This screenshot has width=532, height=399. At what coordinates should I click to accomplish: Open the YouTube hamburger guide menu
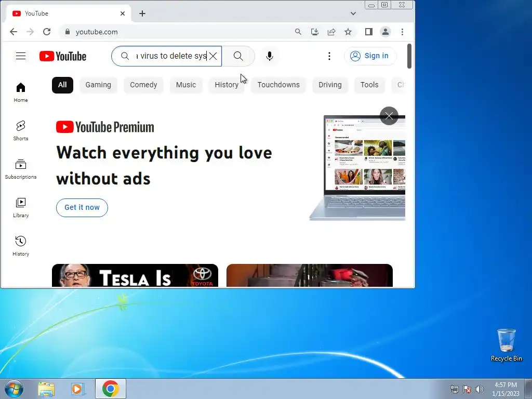(21, 56)
